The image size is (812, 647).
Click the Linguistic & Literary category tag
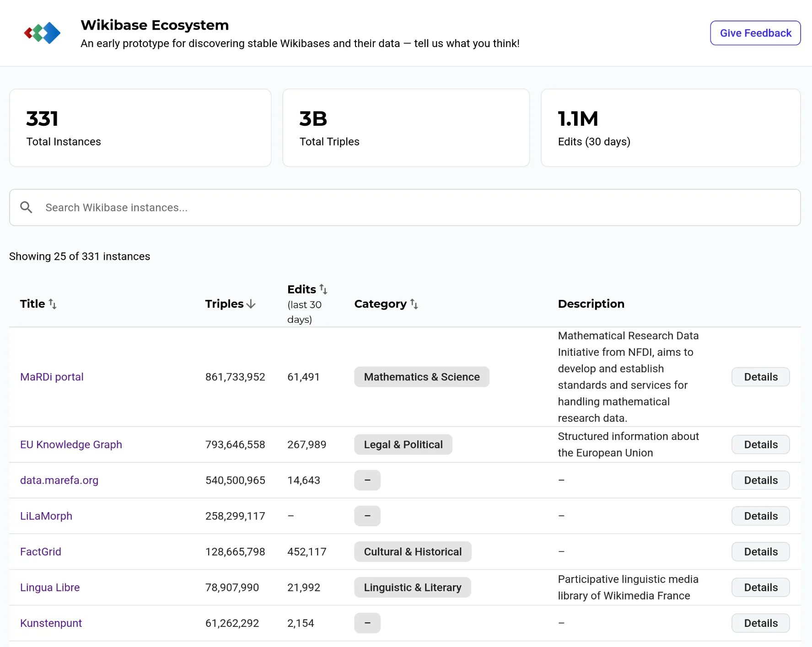coord(413,587)
